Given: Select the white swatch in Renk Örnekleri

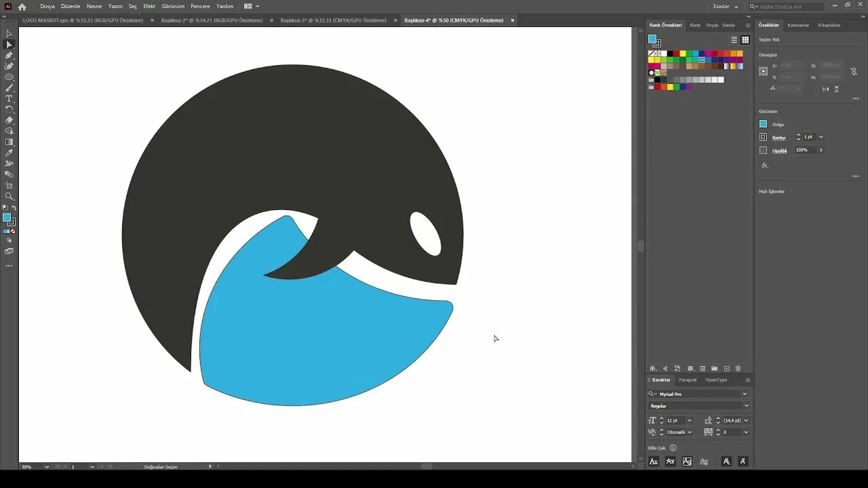Looking at the screenshot, I should coord(664,54).
